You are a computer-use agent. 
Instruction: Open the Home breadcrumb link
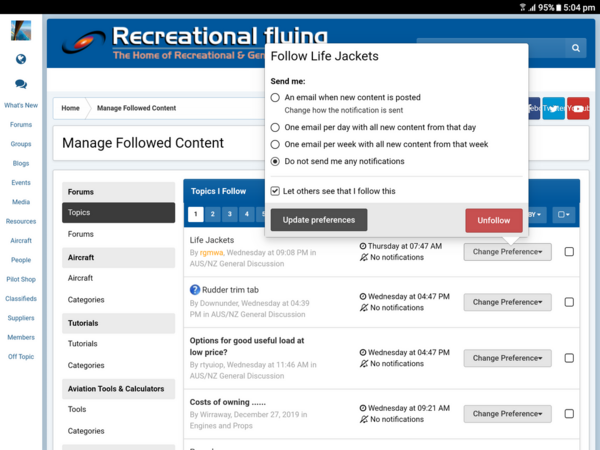coord(70,108)
